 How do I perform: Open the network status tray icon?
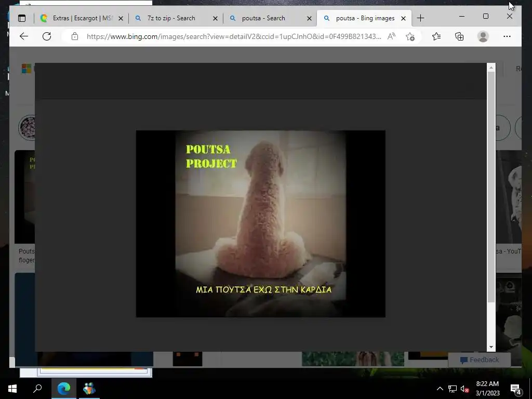tap(453, 389)
